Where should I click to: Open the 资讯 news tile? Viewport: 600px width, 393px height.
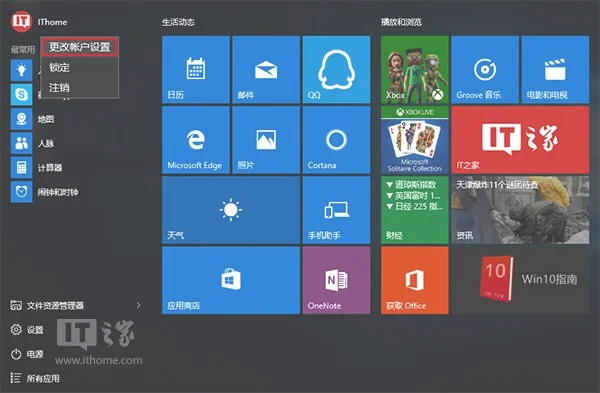point(520,210)
